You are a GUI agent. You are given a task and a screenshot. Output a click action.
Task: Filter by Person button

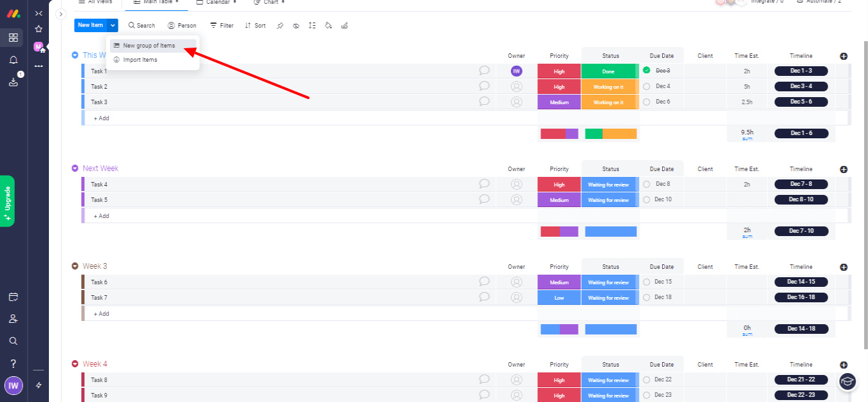[x=182, y=26]
